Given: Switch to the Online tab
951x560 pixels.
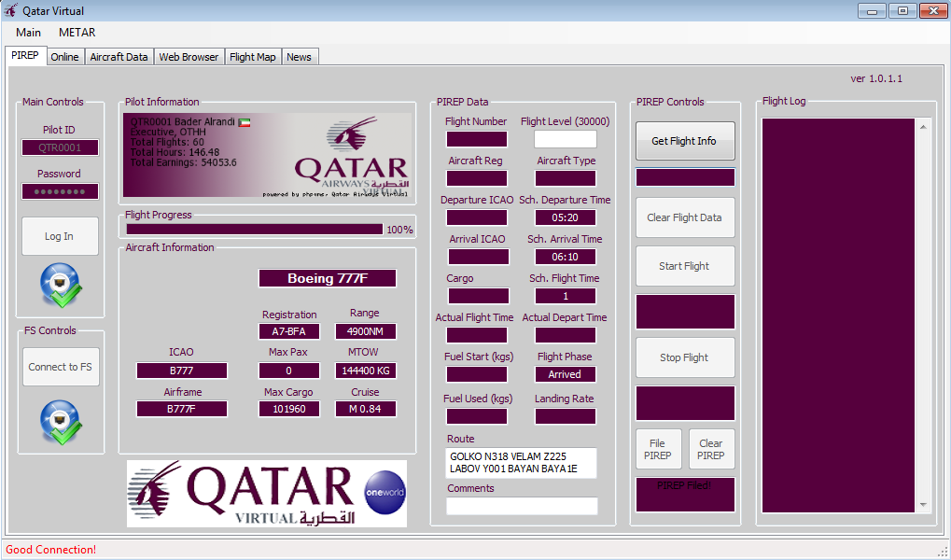Looking at the screenshot, I should tap(65, 57).
